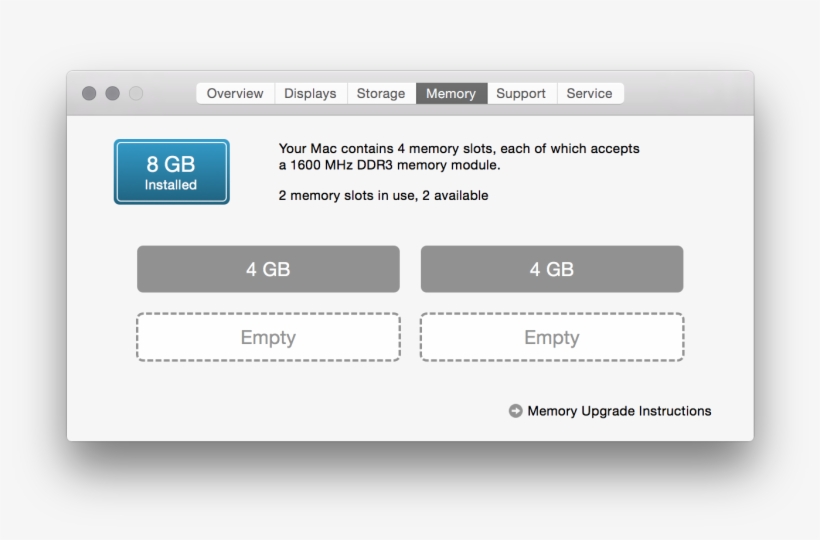Image resolution: width=820 pixels, height=540 pixels.
Task: Switch to the Service tab
Action: click(589, 93)
